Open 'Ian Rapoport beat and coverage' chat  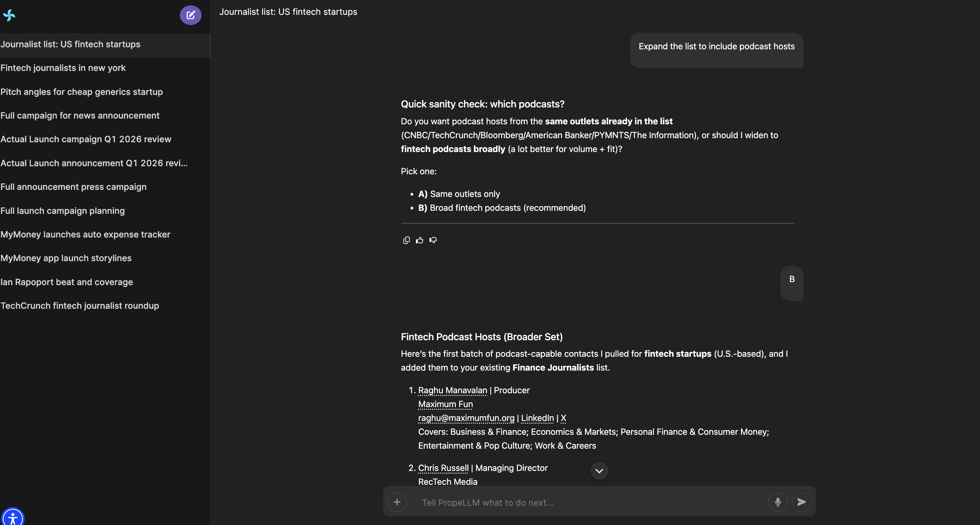[x=67, y=282]
